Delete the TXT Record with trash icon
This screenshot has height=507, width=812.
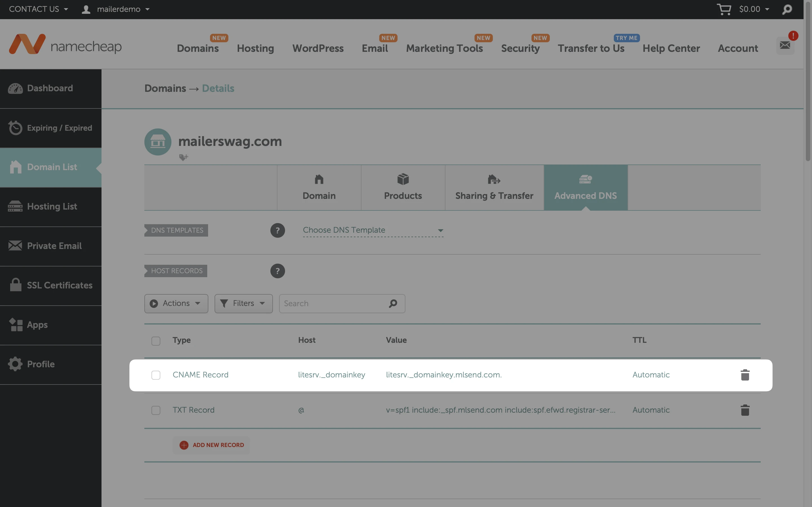pyautogui.click(x=745, y=410)
